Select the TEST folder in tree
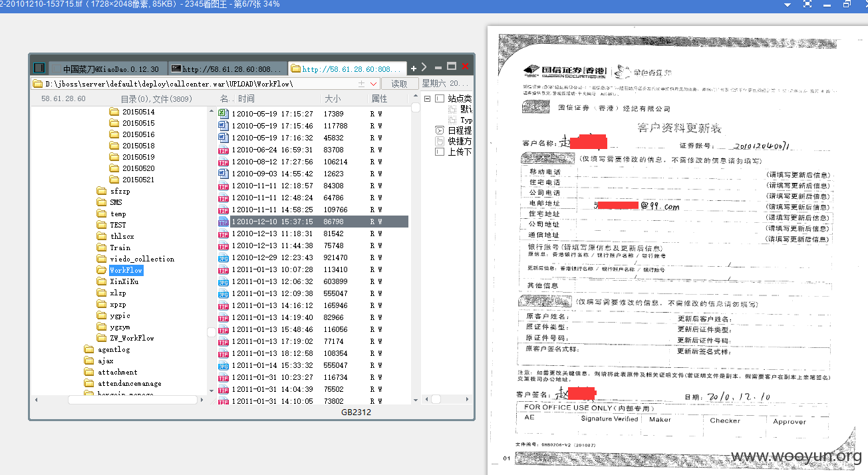 112,225
